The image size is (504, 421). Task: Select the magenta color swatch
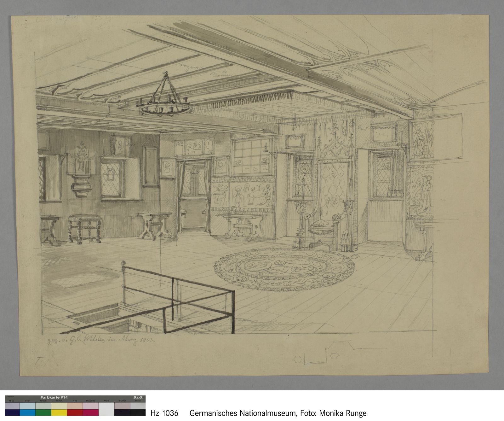91,413
